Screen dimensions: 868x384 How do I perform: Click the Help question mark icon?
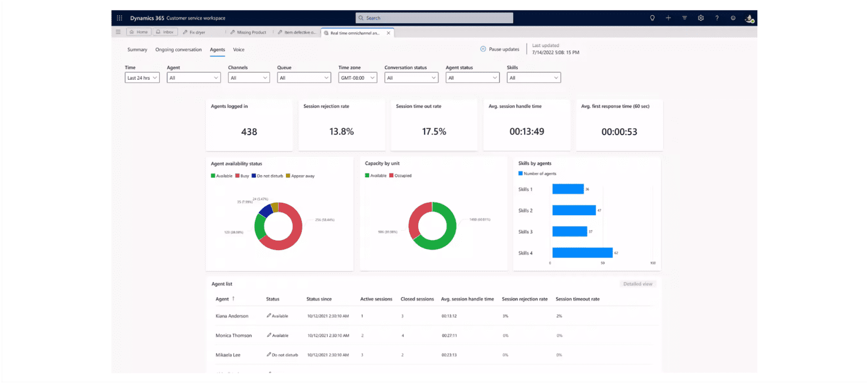717,18
